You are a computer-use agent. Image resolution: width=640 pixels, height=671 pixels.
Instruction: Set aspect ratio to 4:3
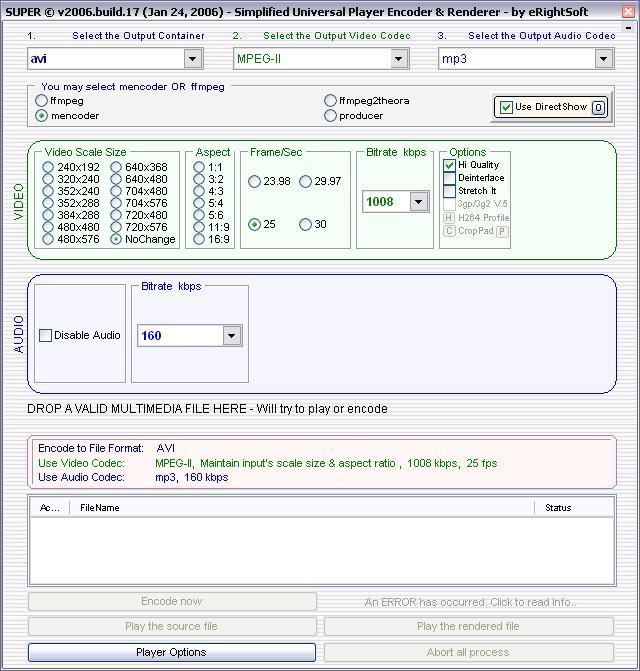point(199,191)
